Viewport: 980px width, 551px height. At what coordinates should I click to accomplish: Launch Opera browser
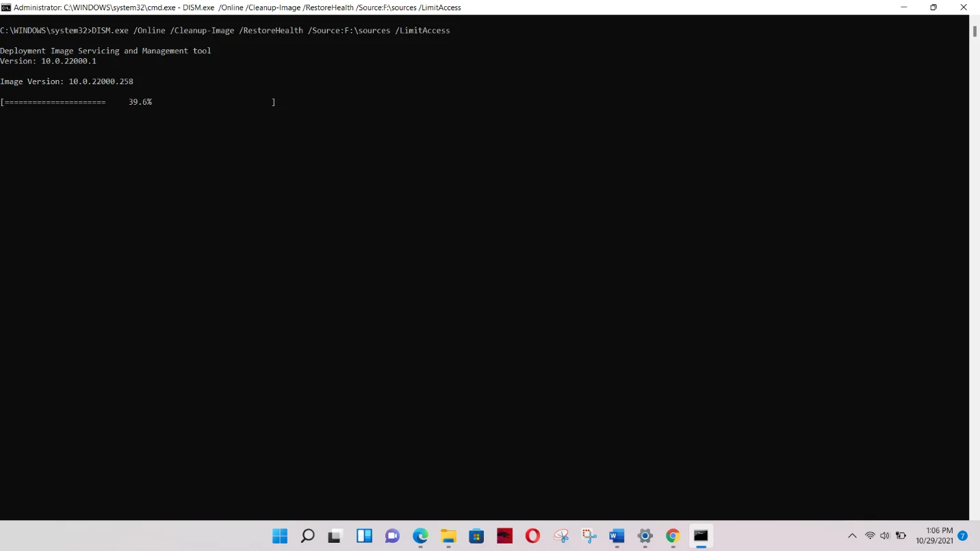pyautogui.click(x=532, y=536)
